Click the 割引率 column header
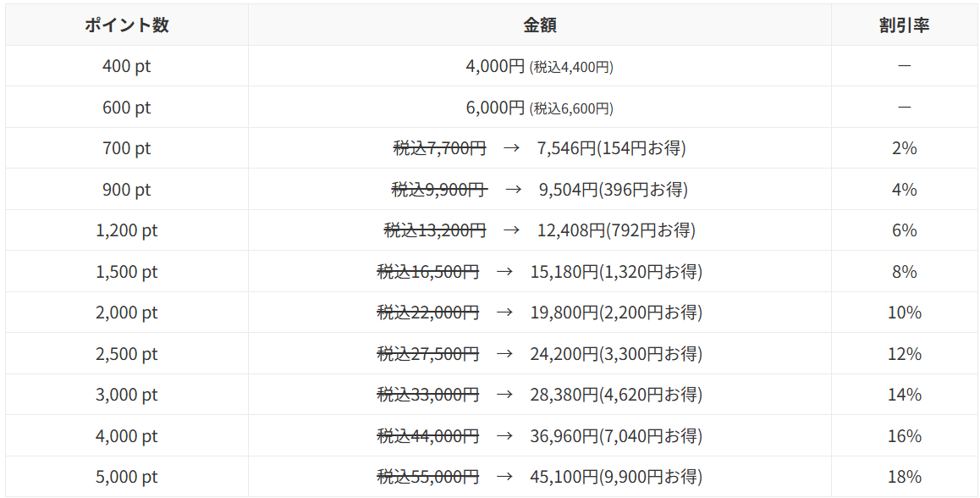 point(904,25)
